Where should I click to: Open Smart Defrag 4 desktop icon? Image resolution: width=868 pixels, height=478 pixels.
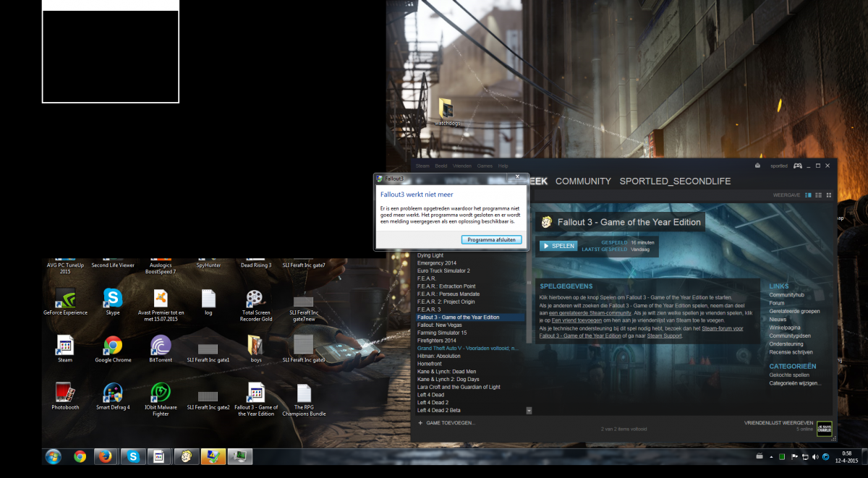[x=113, y=396]
